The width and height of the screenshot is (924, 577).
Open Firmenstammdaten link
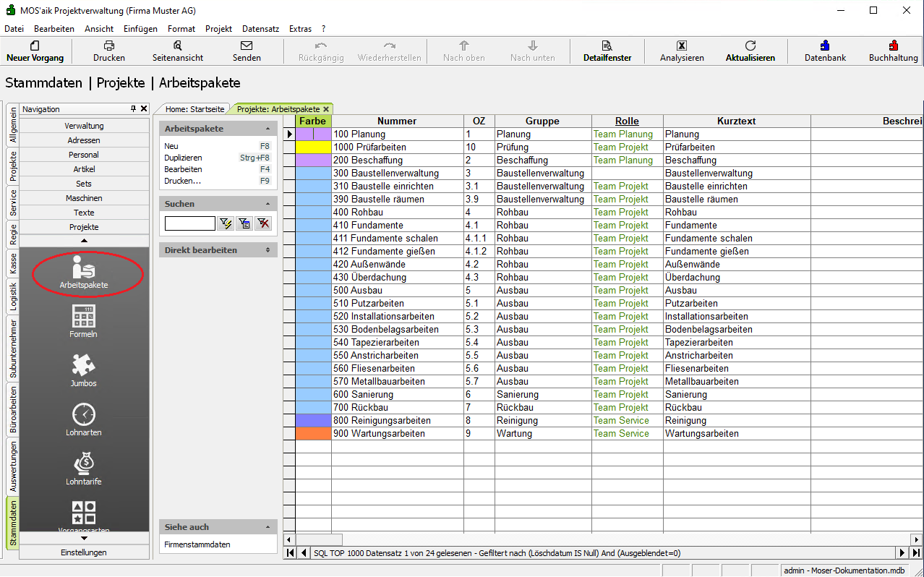(197, 544)
